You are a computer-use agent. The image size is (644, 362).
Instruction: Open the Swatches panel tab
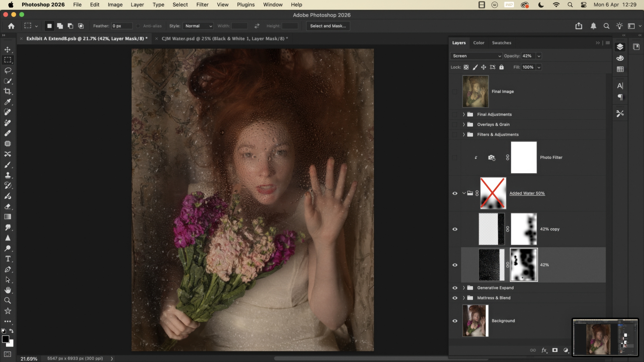pos(501,43)
